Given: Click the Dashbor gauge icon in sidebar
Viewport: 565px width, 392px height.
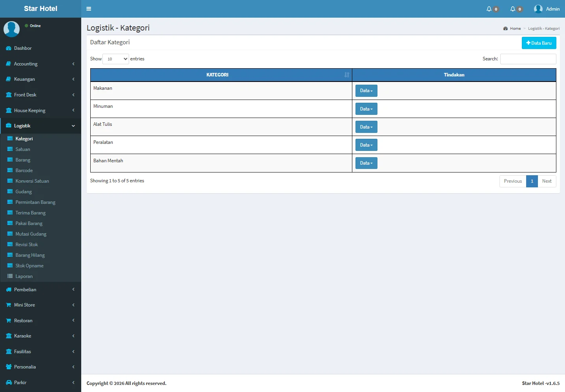Looking at the screenshot, I should point(9,48).
